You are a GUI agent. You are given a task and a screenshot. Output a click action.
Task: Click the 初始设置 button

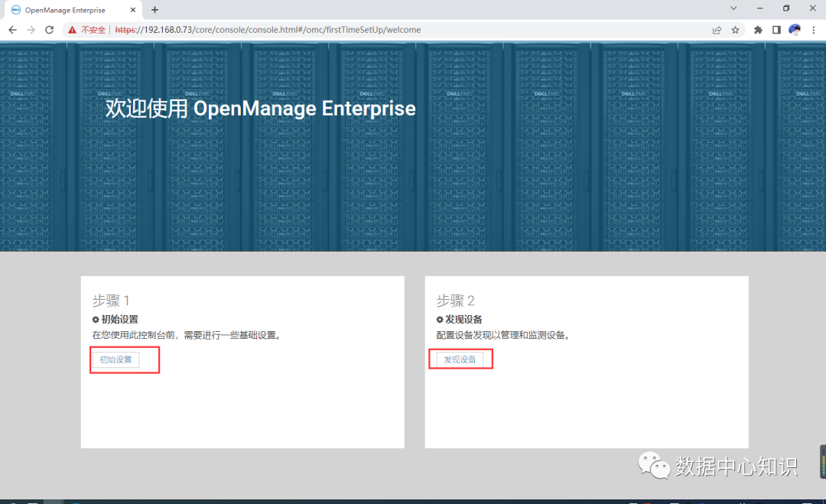point(116,359)
